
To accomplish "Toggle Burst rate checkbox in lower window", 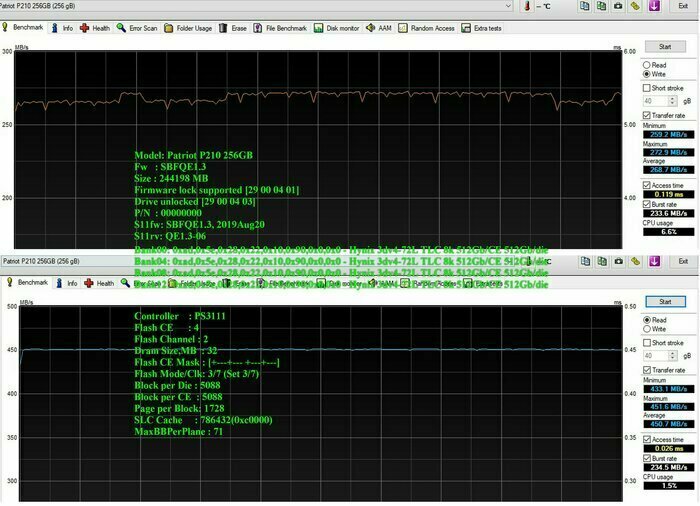I will pyautogui.click(x=646, y=458).
